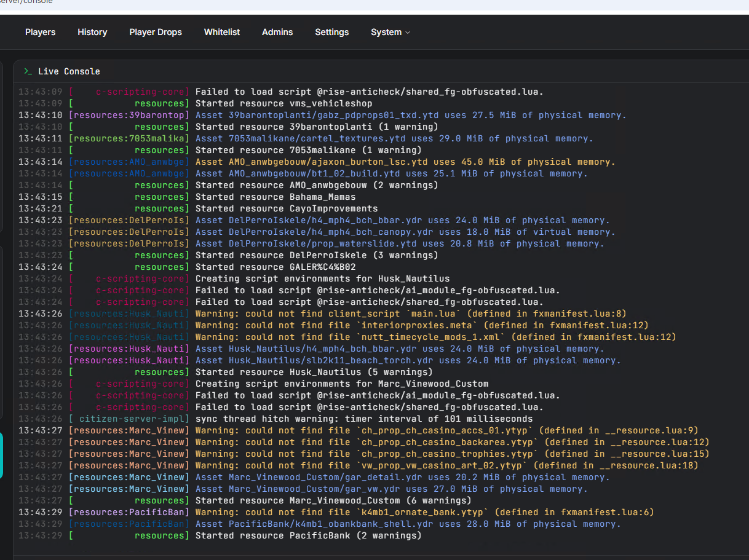Select the ajaxon_burton_lsc.ytd 45.0 MiB line

click(405, 162)
